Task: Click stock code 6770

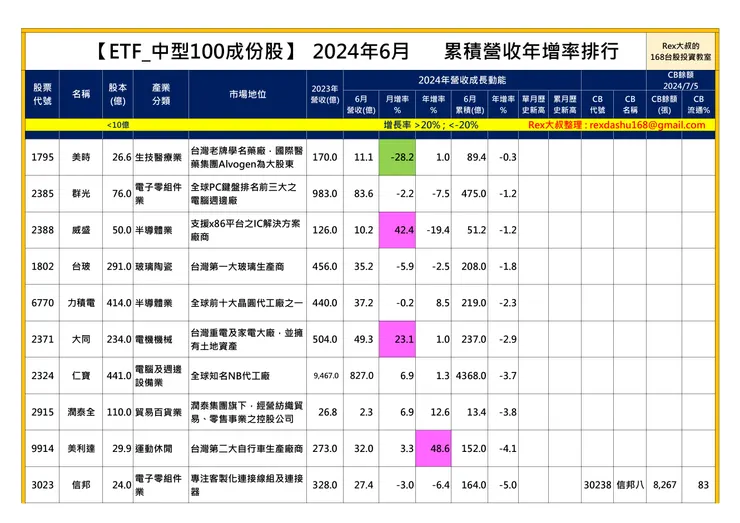Action: tap(42, 303)
